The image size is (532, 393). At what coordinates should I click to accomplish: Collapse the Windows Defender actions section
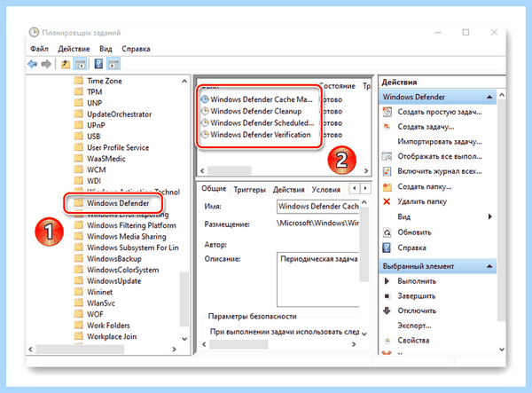(489, 97)
